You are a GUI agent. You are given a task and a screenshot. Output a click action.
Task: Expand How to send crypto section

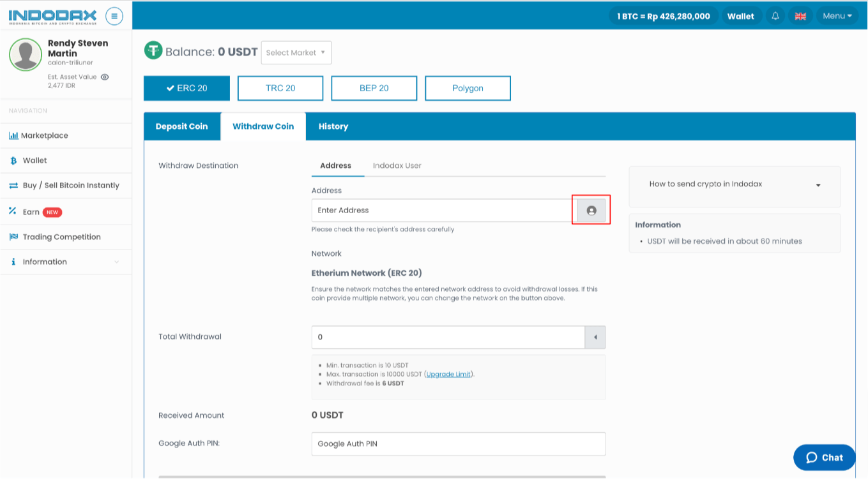(x=735, y=184)
